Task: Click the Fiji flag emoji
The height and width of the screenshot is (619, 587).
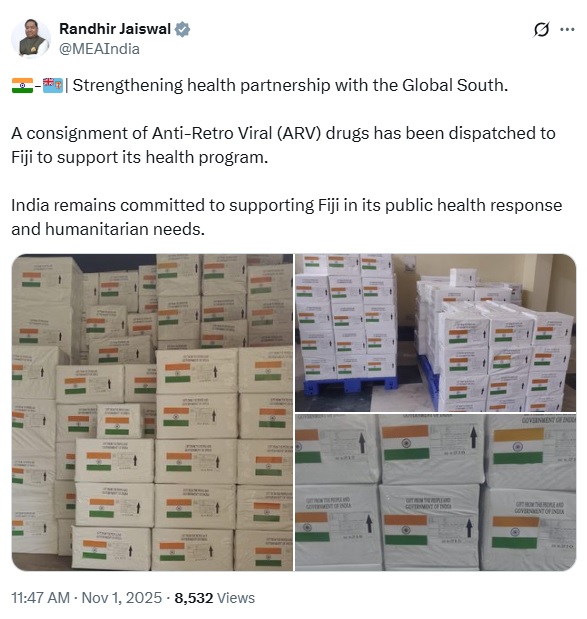Action: (x=53, y=86)
